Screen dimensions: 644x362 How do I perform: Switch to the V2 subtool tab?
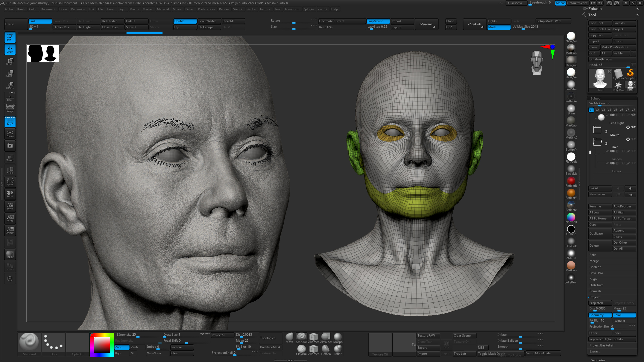597,110
